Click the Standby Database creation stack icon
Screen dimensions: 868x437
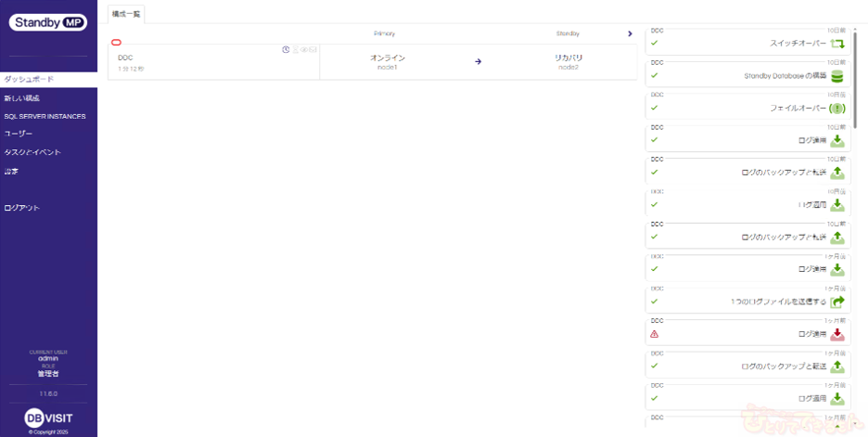point(837,76)
